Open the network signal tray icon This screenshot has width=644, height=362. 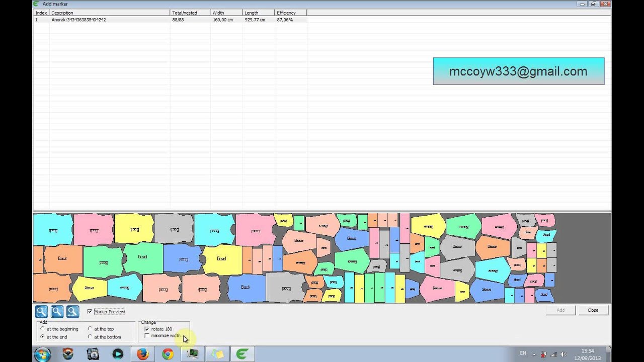point(554,354)
